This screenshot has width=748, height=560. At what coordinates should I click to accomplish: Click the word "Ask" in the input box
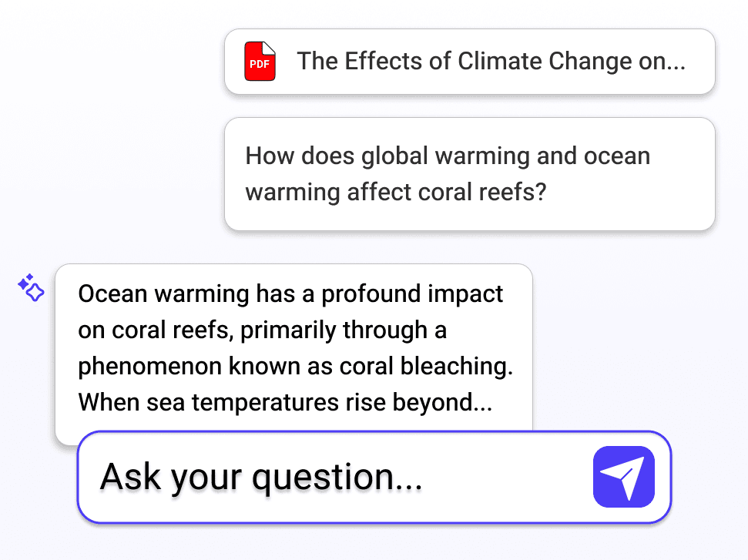click(x=132, y=477)
